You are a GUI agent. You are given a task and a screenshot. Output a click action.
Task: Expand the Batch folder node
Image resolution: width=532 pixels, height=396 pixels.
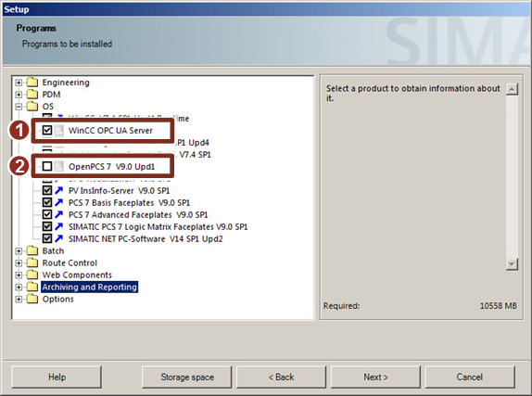(x=19, y=251)
